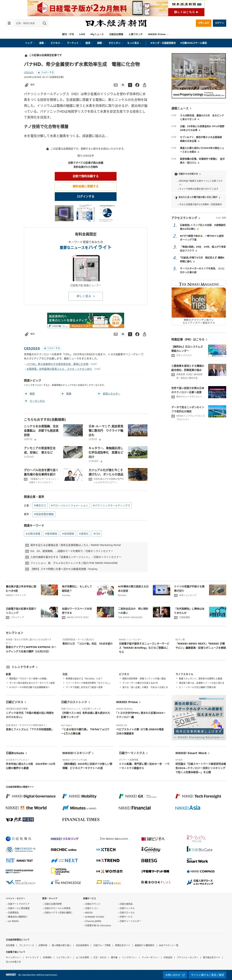Open the #ホンダ・日産経営統合 topic link
Image resolution: width=232 pixels, height=980 pixels.
(x=163, y=43)
